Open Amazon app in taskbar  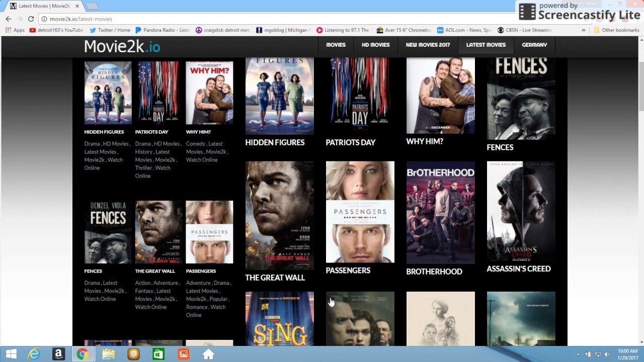pos(58,354)
